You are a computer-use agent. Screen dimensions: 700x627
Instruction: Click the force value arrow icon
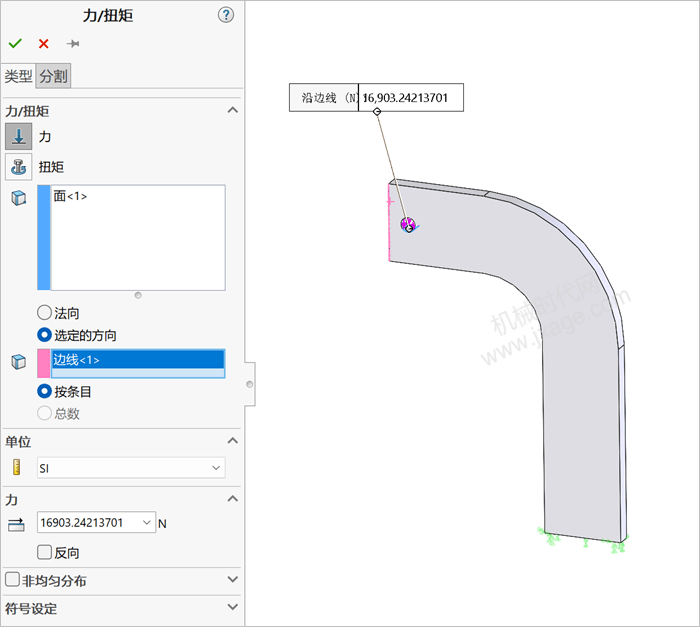[17, 524]
